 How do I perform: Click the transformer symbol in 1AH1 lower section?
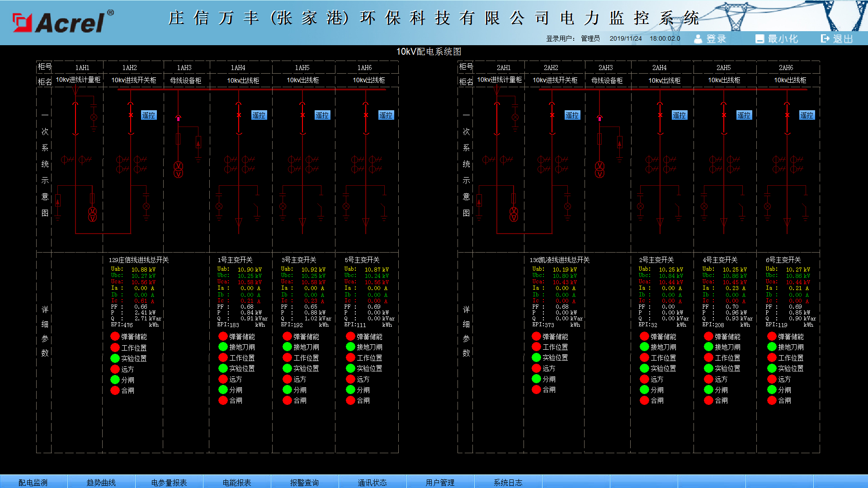[x=92, y=214]
